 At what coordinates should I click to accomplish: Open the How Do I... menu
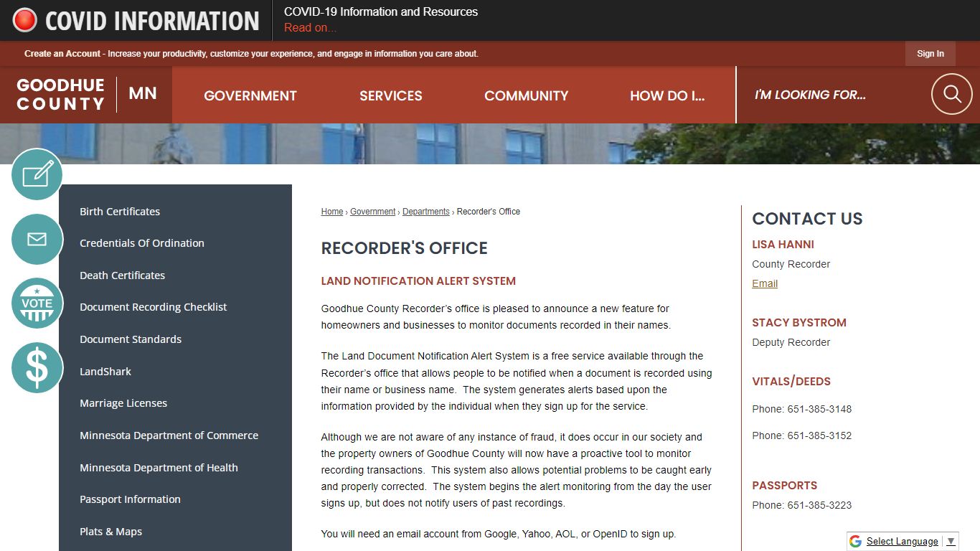pyautogui.click(x=667, y=95)
